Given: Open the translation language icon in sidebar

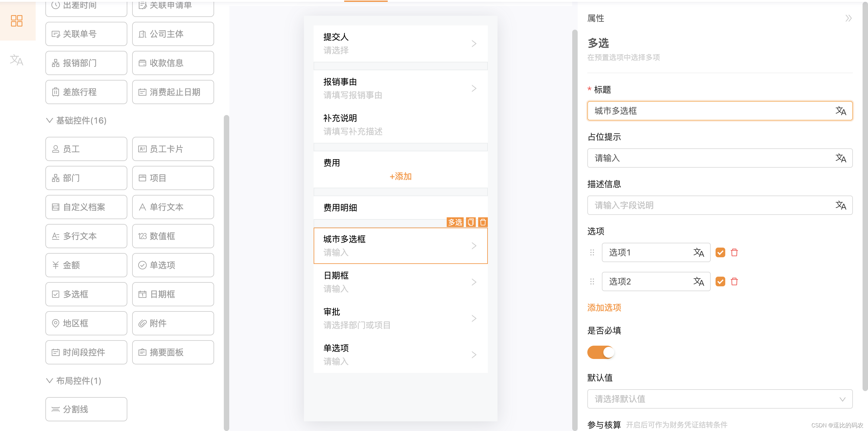Looking at the screenshot, I should pyautogui.click(x=17, y=60).
